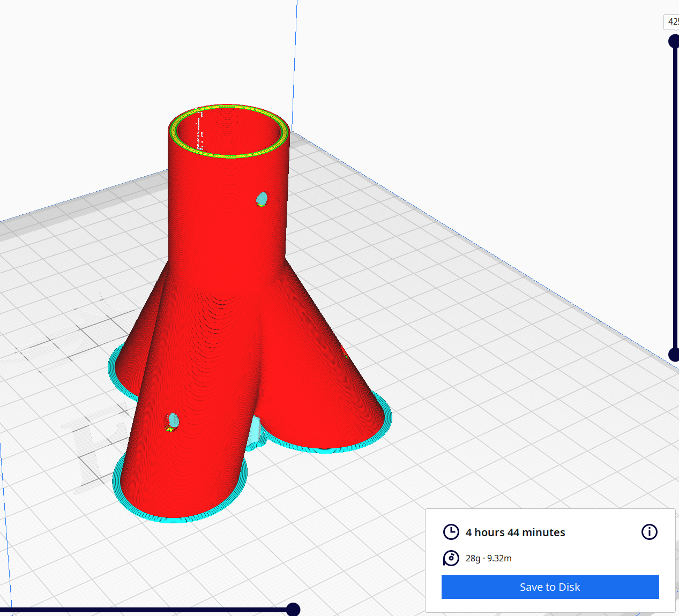Click the filament spool icon in the panel
Viewport: 679px width, 616px height.
pos(451,558)
